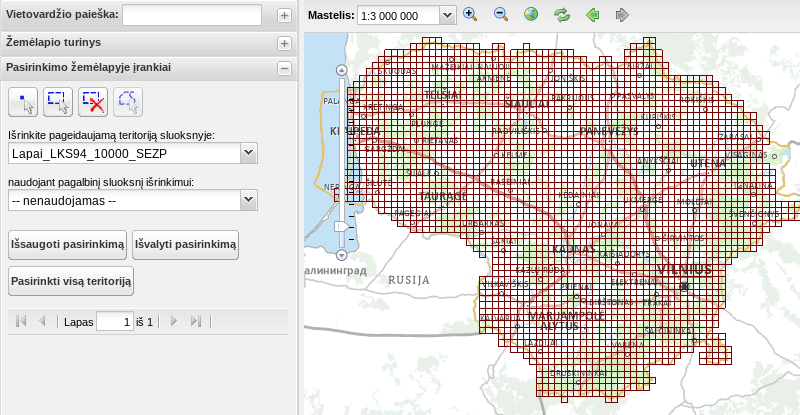This screenshot has height=415, width=800.
Task: Open the Lapai_LKS94_10000_SEZP layer dropdown
Action: click(248, 153)
